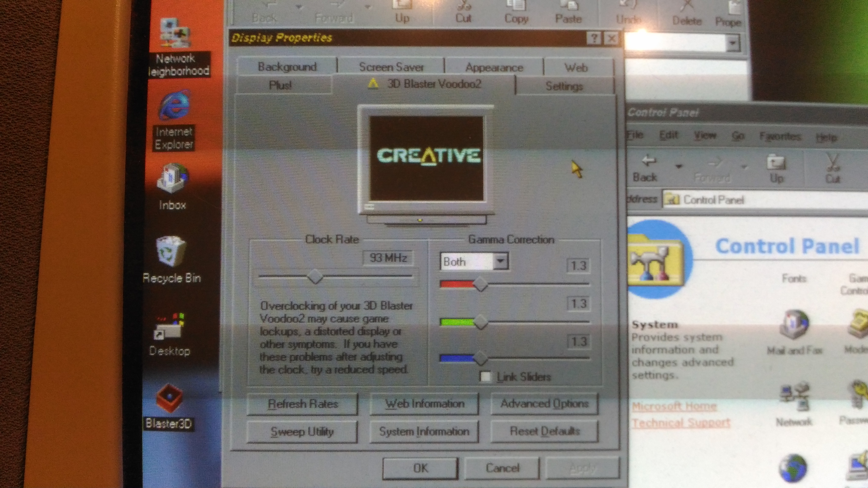This screenshot has width=868, height=488.
Task: Click OK in Display Properties
Action: [420, 468]
